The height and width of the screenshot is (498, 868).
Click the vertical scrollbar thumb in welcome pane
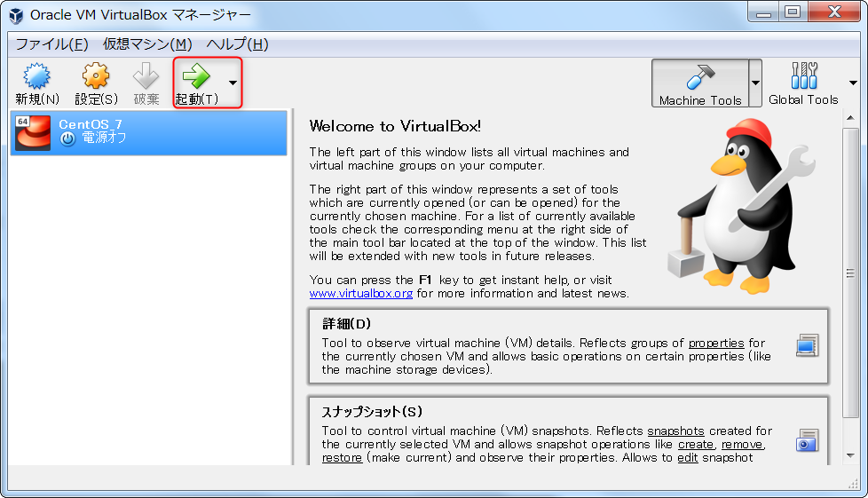pyautogui.click(x=850, y=273)
